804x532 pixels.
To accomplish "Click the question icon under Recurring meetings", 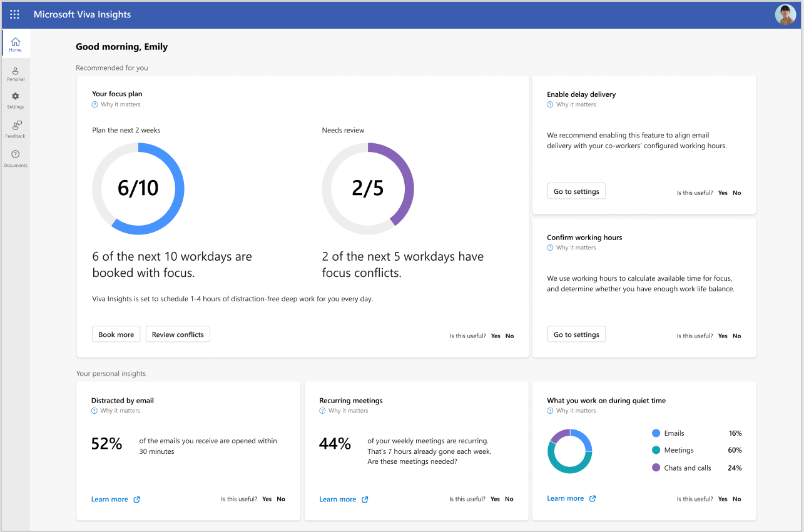I will [322, 411].
